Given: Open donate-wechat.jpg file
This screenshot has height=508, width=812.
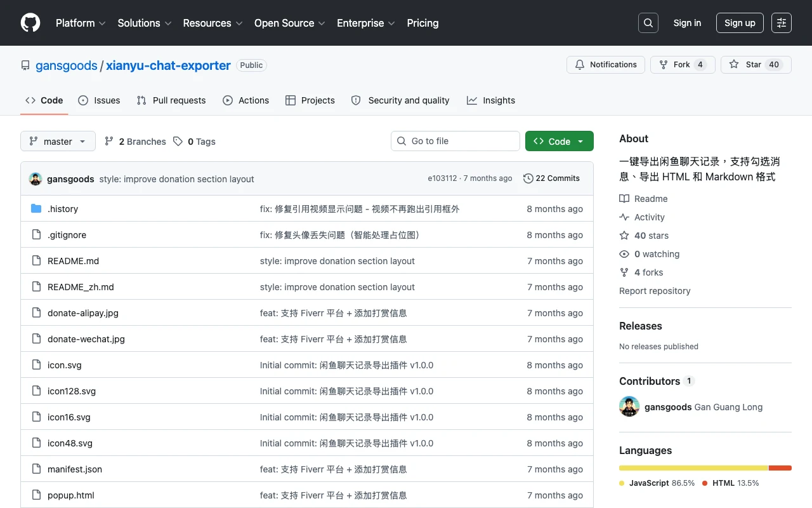Looking at the screenshot, I should (86, 339).
